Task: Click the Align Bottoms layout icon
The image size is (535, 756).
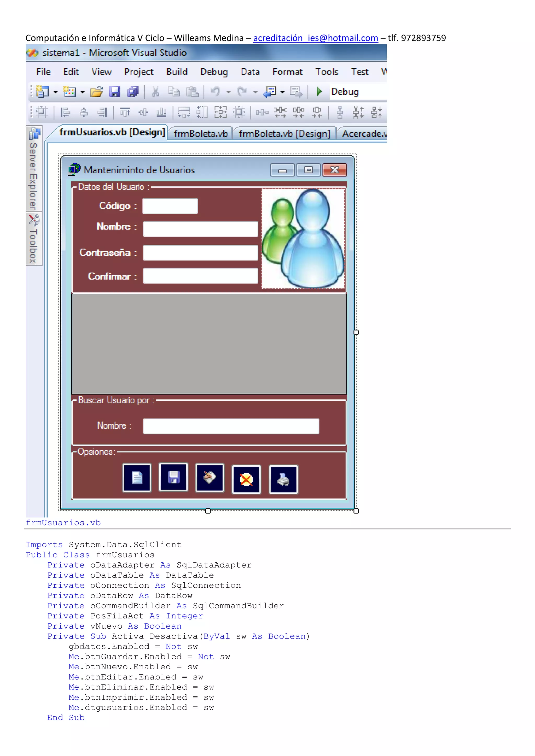Action: (x=161, y=112)
